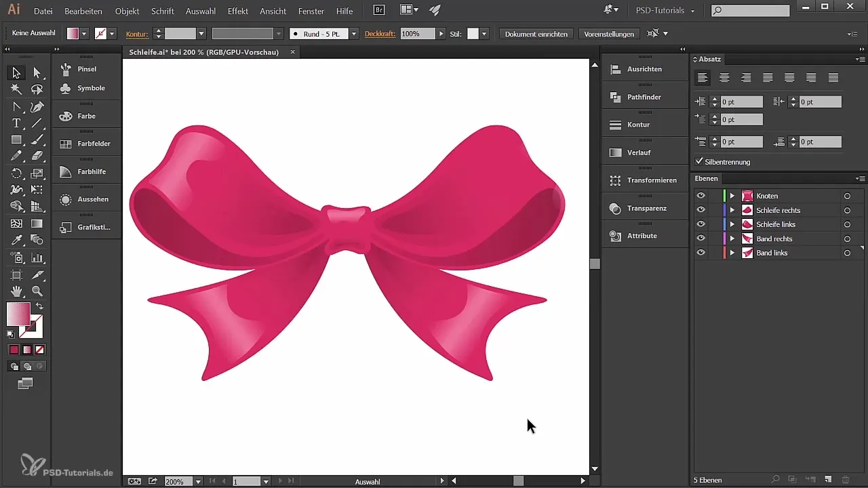Select the Type tool
The width and height of the screenshot is (868, 488).
coord(16,123)
